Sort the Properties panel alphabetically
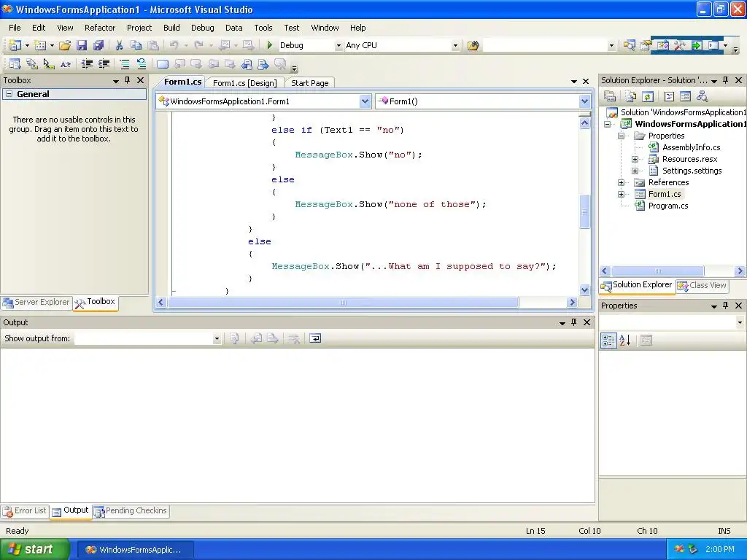 tap(625, 341)
